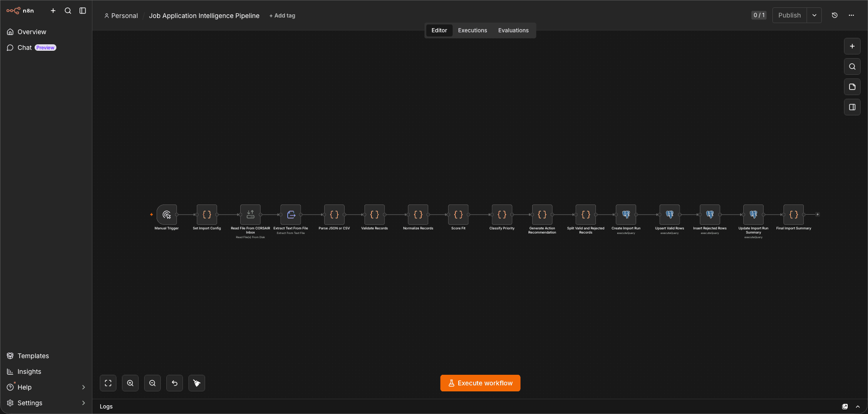868x414 pixels.
Task: Click the Publish button
Action: coord(789,15)
